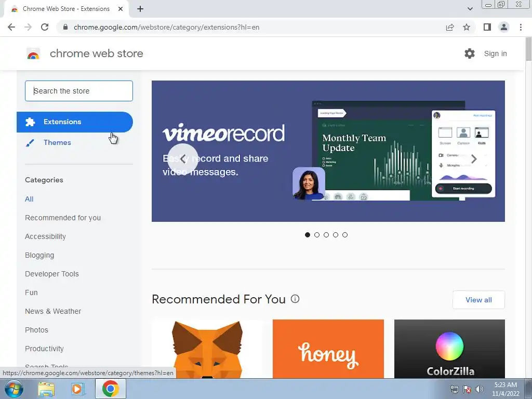This screenshot has width=532, height=399.
Task: Go back using the browser back arrow
Action: [11, 27]
